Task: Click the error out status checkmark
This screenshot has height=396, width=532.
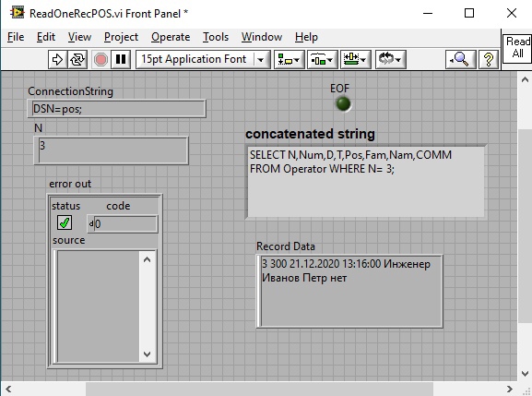Action: click(x=65, y=223)
